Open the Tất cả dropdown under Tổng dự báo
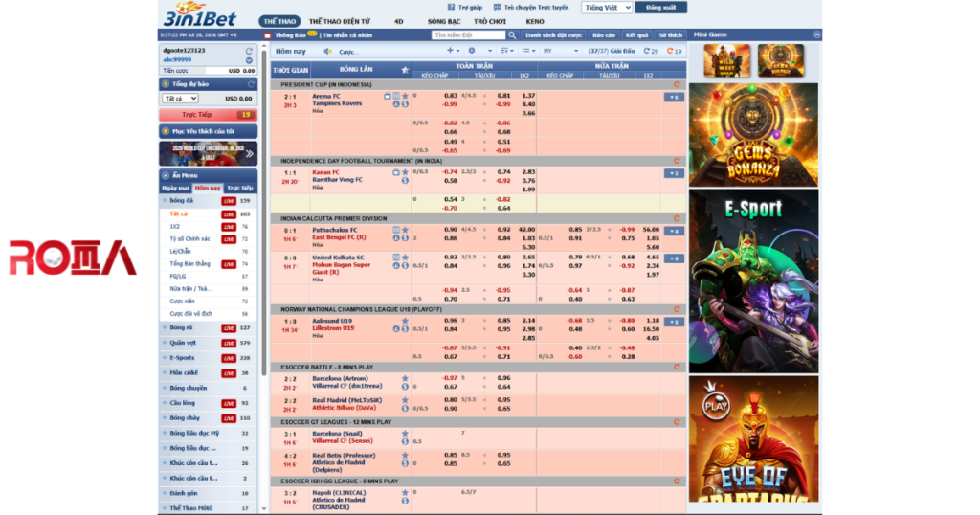The image size is (980, 515). point(180,99)
